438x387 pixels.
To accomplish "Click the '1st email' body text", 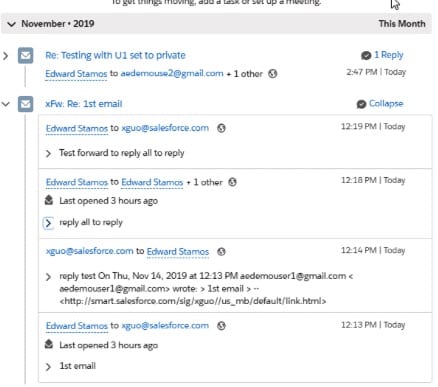I will [x=77, y=366].
